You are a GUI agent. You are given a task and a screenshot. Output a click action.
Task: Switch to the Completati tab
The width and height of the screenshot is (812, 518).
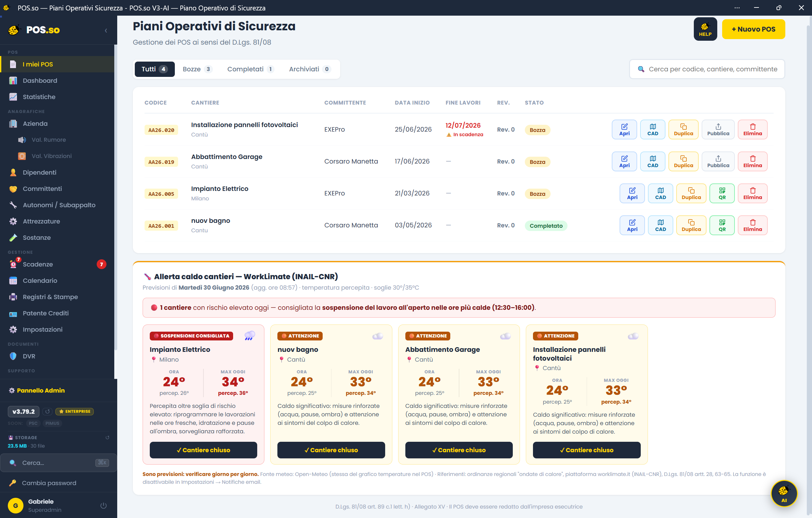coord(251,69)
